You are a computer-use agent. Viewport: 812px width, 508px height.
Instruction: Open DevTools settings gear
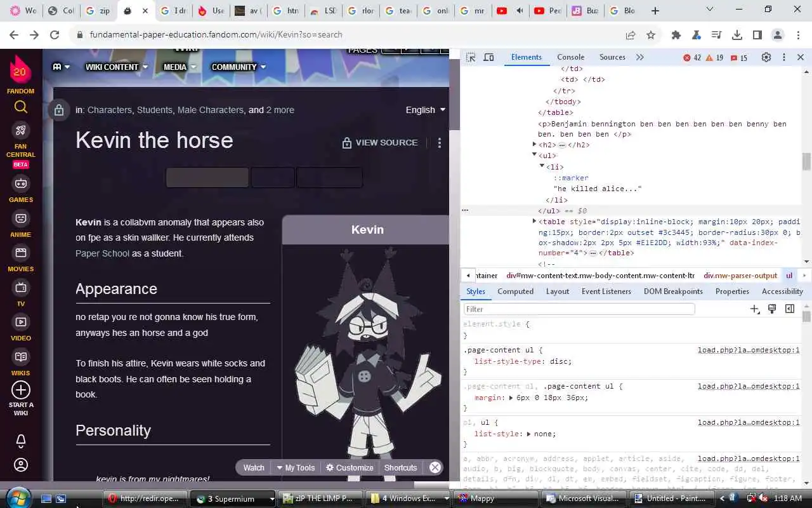coord(766,57)
